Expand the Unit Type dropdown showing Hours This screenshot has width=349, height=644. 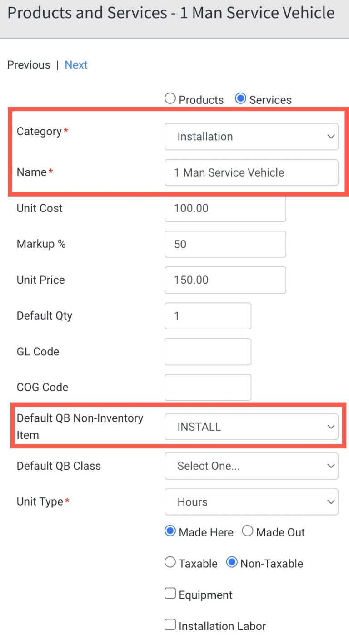pos(251,501)
